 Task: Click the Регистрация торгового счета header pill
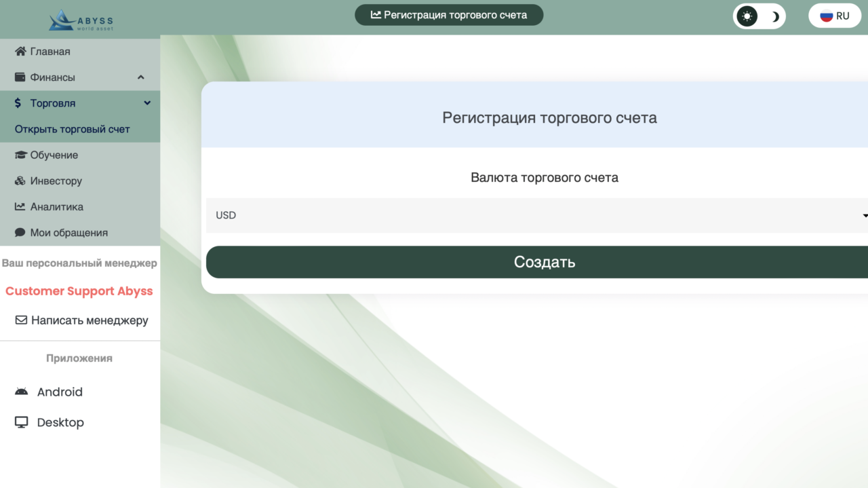click(449, 15)
